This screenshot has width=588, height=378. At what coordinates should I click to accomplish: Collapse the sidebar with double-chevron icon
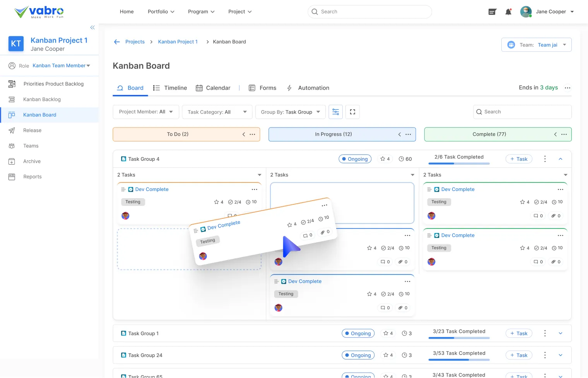(92, 27)
